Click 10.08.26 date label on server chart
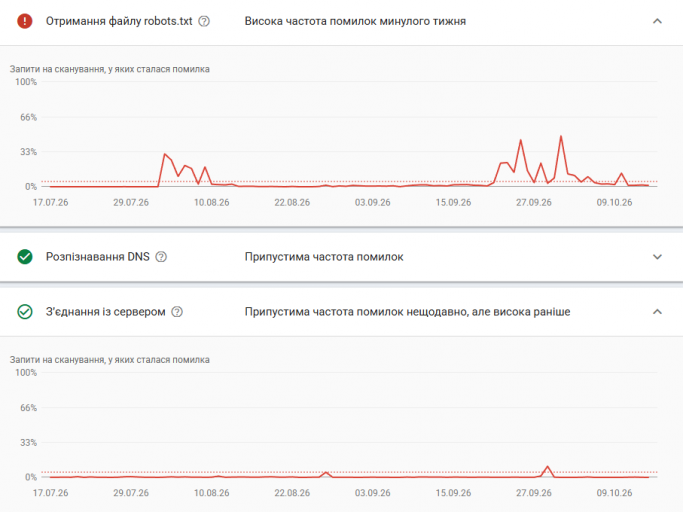Viewport: 683px width, 512px height. pos(211,493)
